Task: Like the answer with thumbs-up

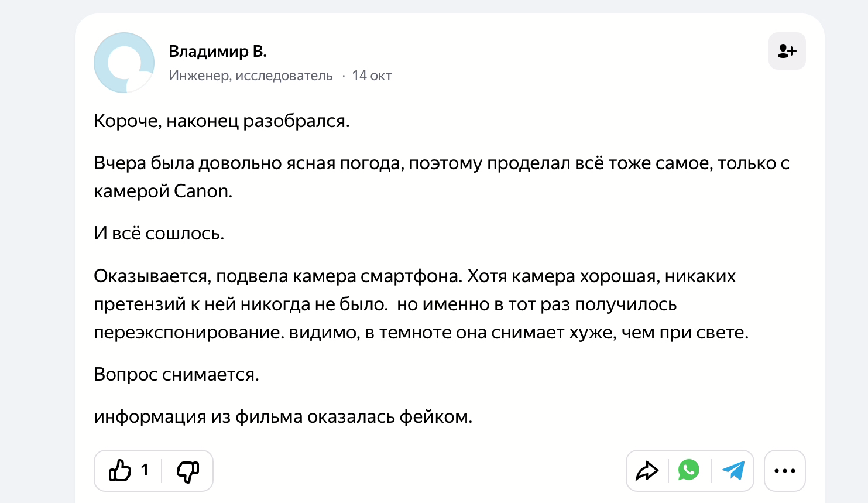Action: [120, 470]
